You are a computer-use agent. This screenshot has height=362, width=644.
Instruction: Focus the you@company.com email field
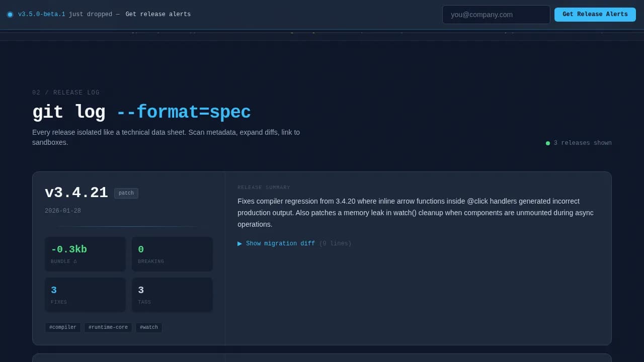pyautogui.click(x=496, y=15)
